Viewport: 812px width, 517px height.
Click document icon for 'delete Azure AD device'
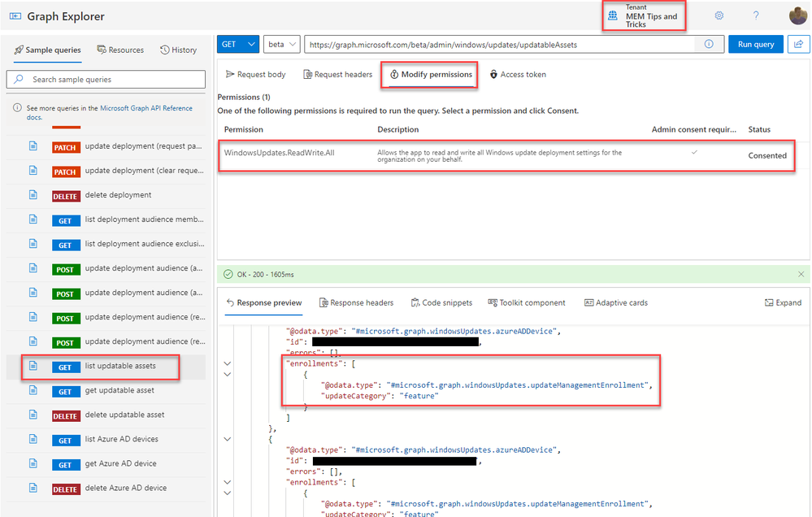pyautogui.click(x=33, y=488)
